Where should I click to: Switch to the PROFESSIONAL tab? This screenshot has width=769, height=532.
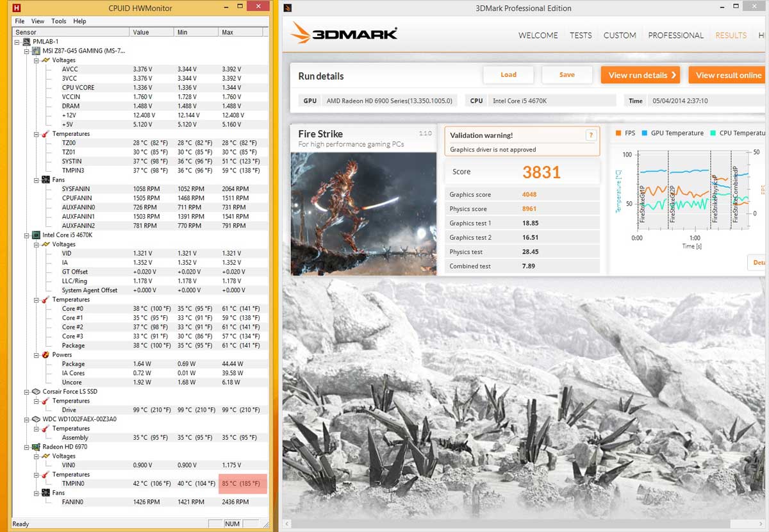point(675,35)
